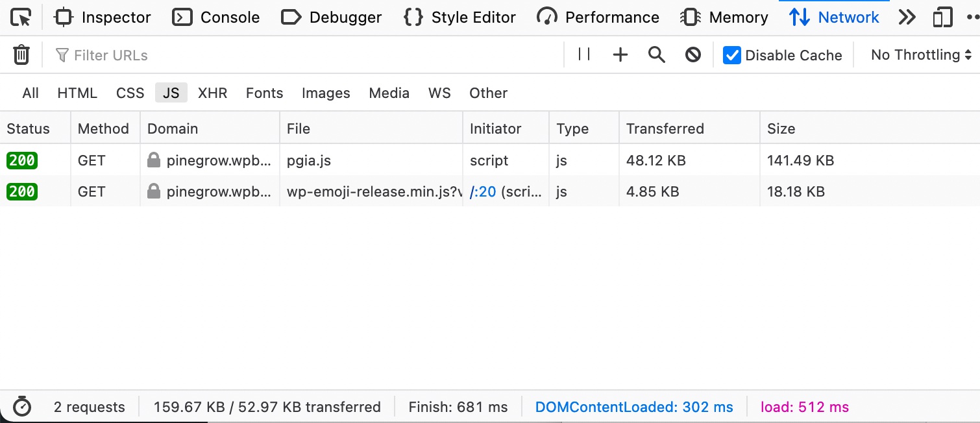Click the plus icon to add request
The height and width of the screenshot is (423, 980).
click(x=620, y=55)
